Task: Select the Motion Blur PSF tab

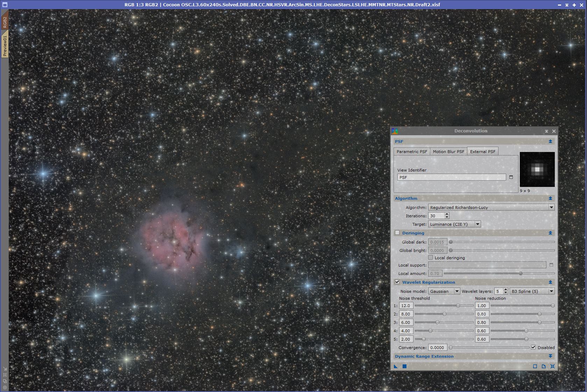Action: tap(448, 151)
